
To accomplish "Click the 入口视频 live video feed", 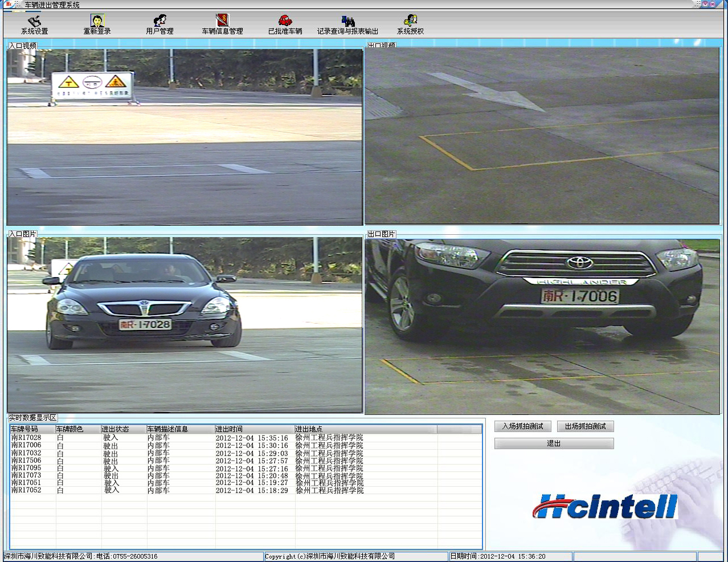I will [x=185, y=137].
